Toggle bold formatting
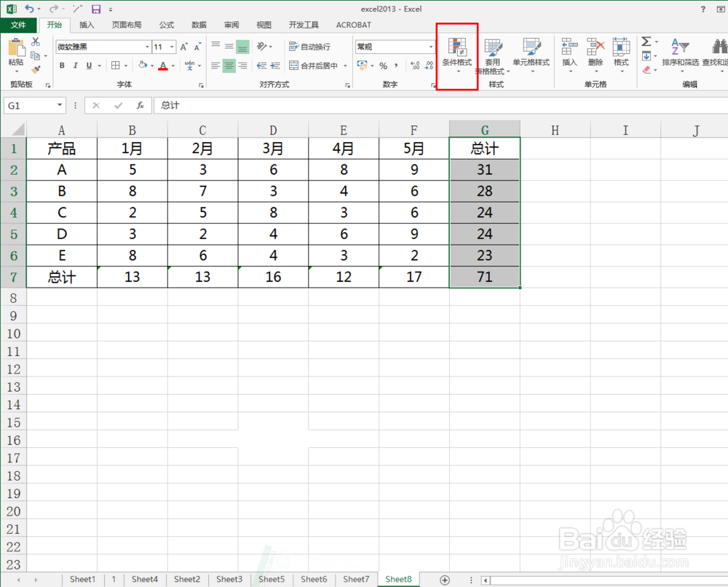The height and width of the screenshot is (587, 728). tap(62, 65)
